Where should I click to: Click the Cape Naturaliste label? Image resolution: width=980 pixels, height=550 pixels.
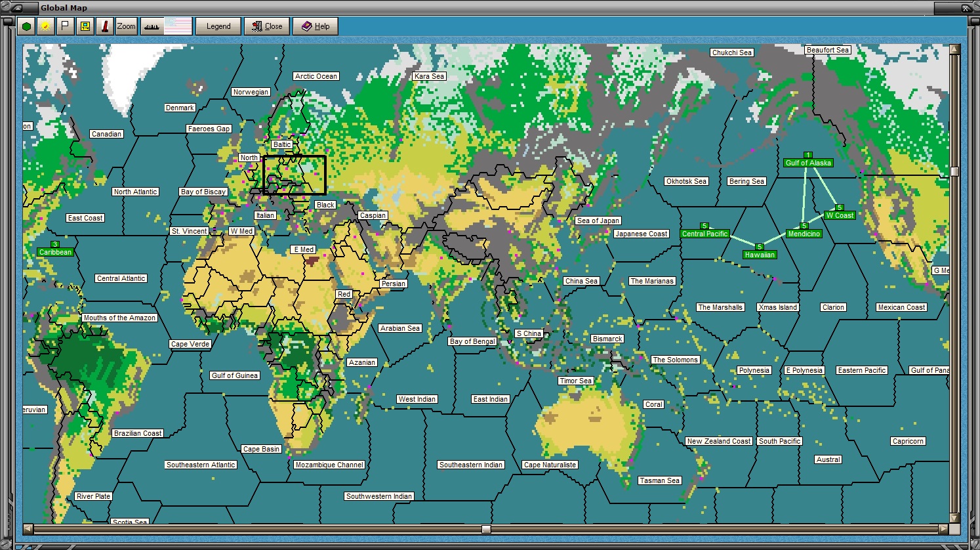(x=550, y=465)
